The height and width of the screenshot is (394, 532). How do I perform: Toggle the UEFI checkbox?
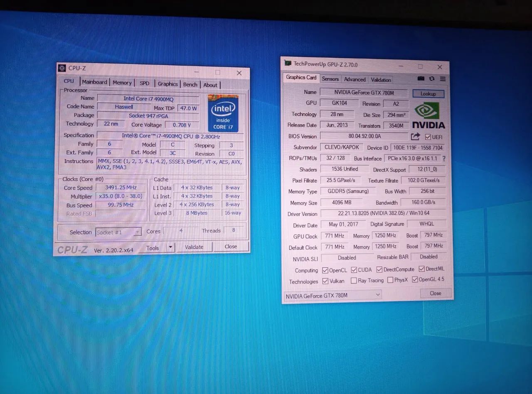click(428, 137)
